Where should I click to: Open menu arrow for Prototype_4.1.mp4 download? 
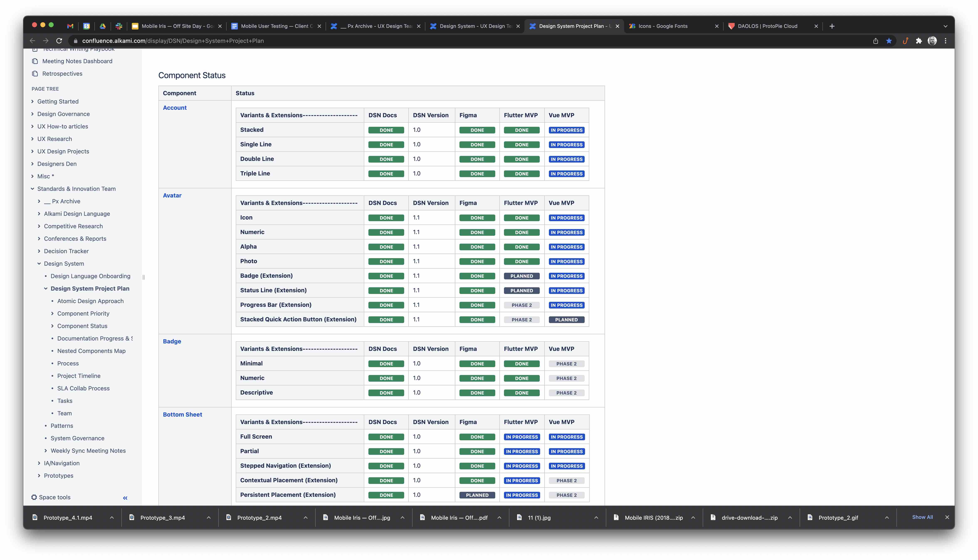(111, 518)
